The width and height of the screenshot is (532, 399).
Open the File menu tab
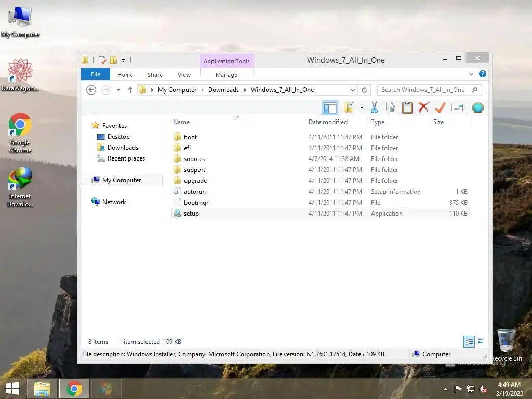[96, 74]
